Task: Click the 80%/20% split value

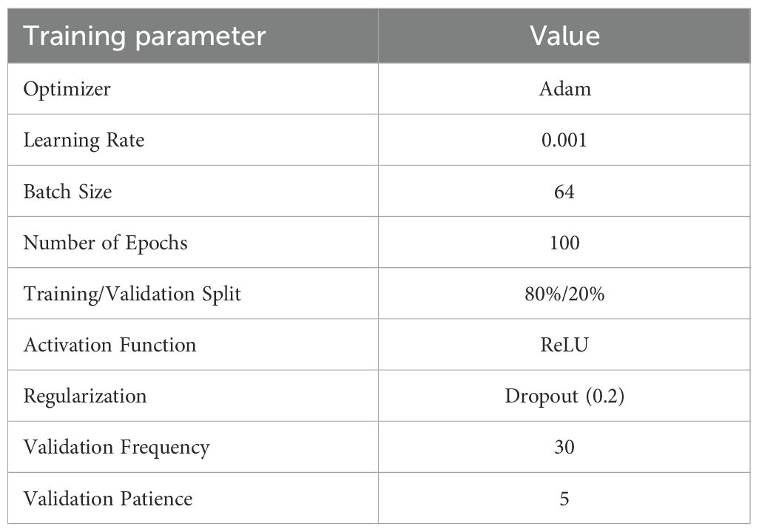Action: [564, 294]
